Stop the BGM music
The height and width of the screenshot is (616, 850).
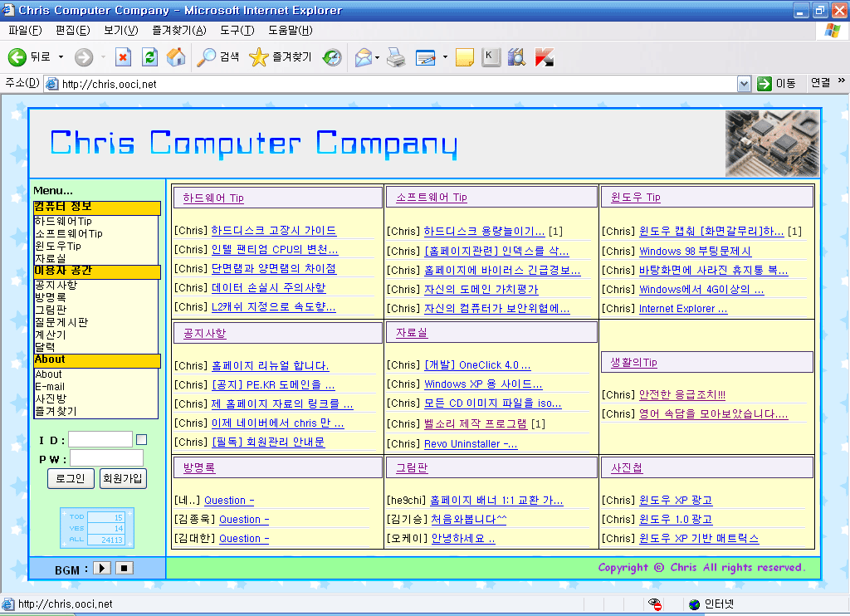tap(124, 569)
